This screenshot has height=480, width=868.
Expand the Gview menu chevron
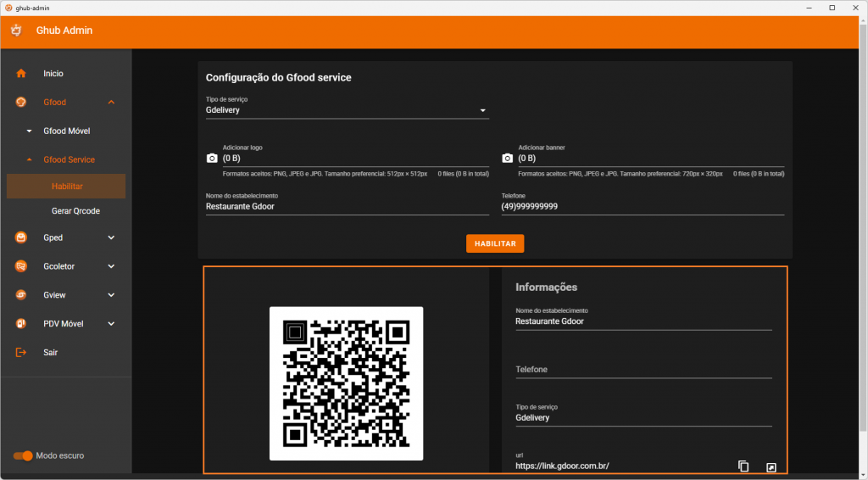point(111,295)
